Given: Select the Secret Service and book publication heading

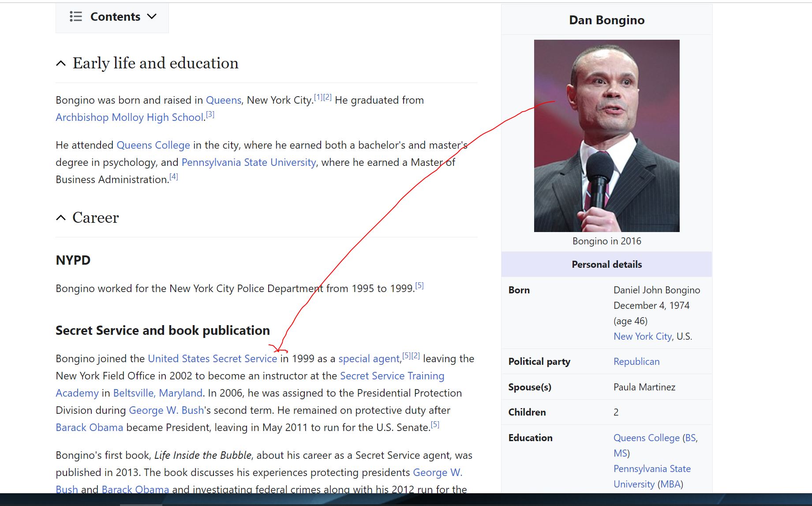Looking at the screenshot, I should point(163,330).
